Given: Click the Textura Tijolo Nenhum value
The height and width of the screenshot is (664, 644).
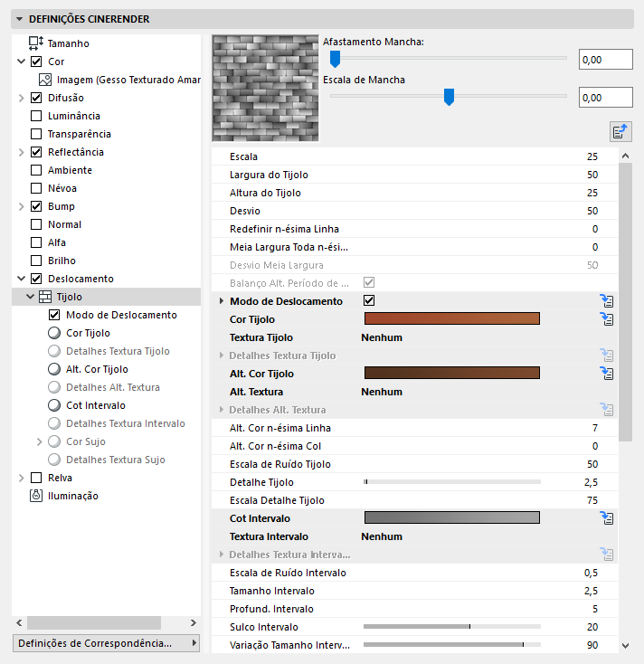Looking at the screenshot, I should (382, 337).
